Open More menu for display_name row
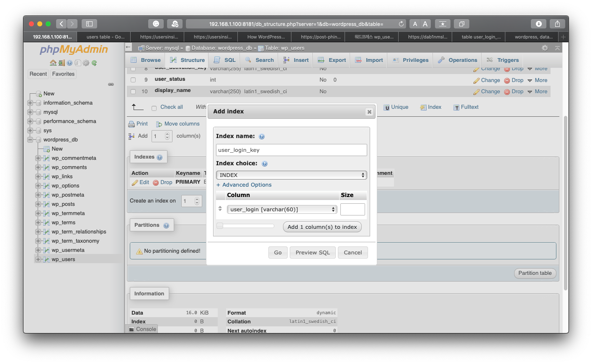This screenshot has width=592, height=364. 538,92
